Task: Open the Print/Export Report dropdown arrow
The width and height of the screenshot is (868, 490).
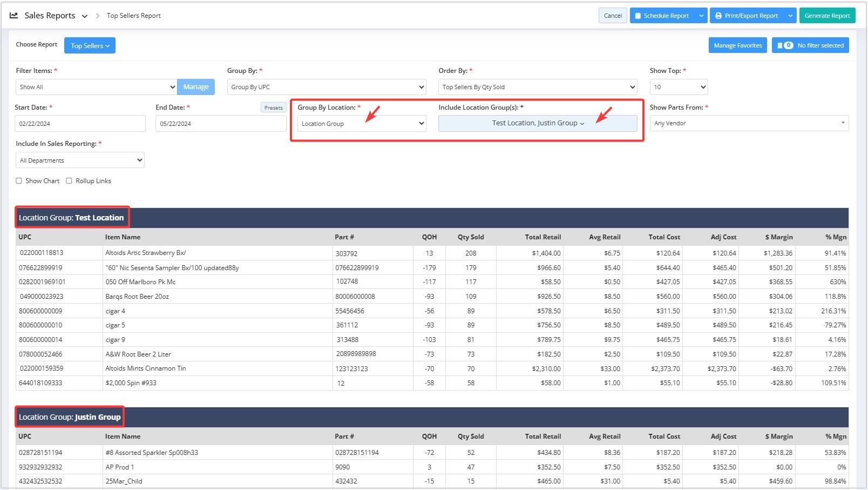Action: point(790,16)
